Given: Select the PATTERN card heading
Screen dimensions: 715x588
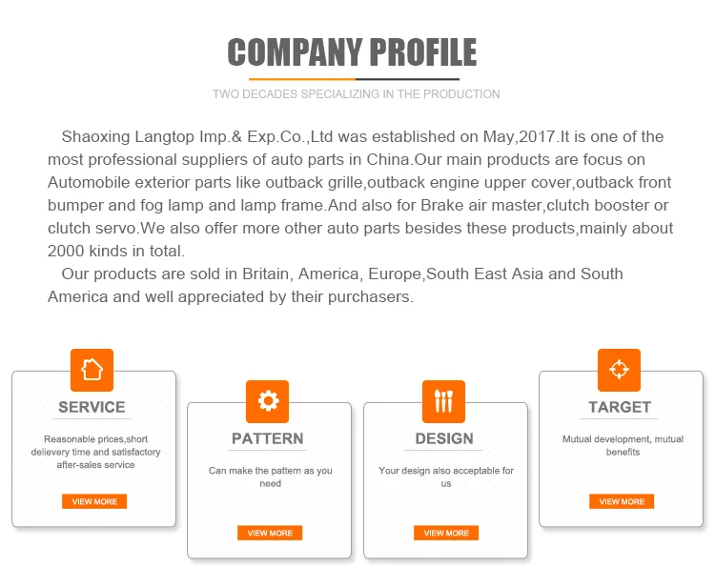Looking at the screenshot, I should (268, 438).
